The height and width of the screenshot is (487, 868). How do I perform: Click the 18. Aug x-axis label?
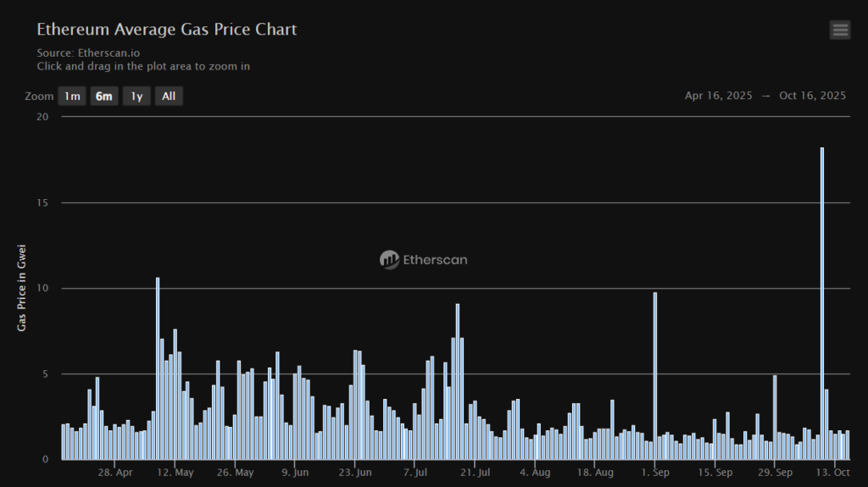597,473
